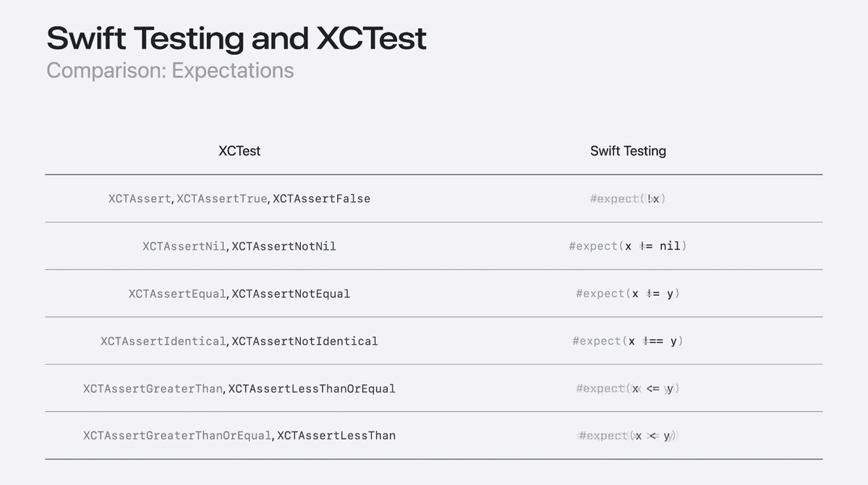Image resolution: width=868 pixels, height=485 pixels.
Task: Click the #expect(x !== y) expression
Action: (628, 341)
